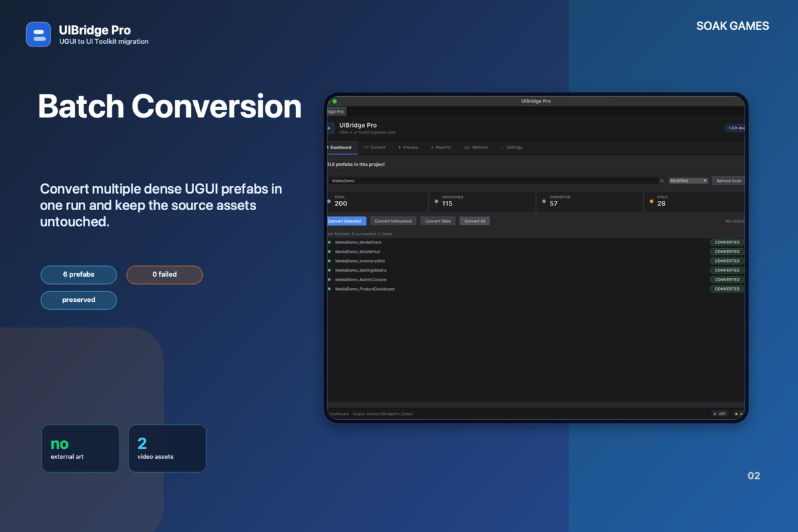Click the Batch Conversion heading
798x532 pixels.
point(170,106)
